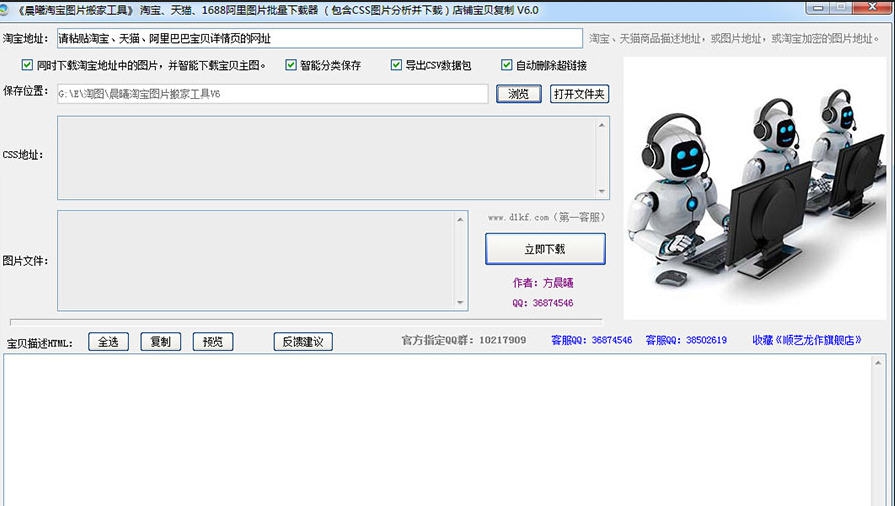Image resolution: width=895 pixels, height=506 pixels.
Task: Open customer service QQ 36874546 link
Action: coord(591,340)
